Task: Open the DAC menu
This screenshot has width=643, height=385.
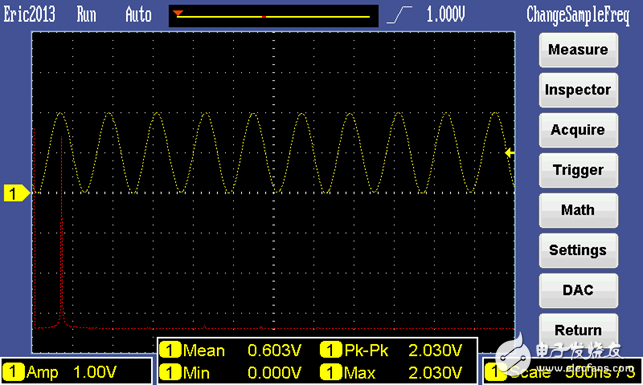Action: click(x=578, y=290)
